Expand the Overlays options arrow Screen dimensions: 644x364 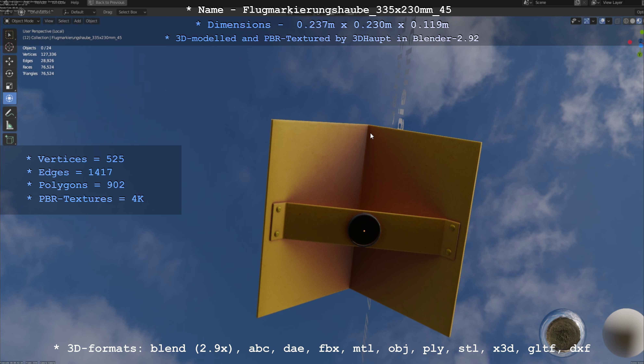(x=608, y=21)
